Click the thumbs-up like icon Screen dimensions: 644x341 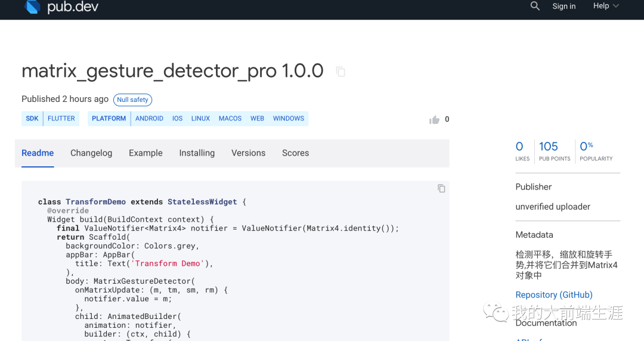(x=434, y=120)
